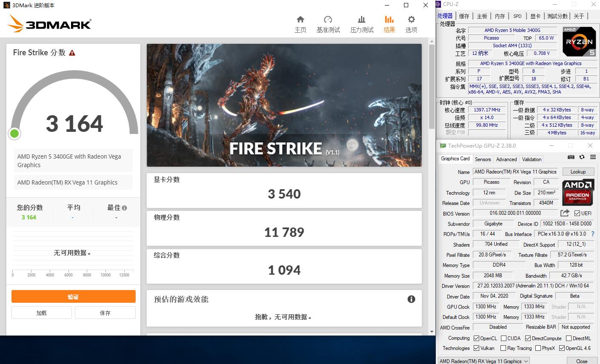Open the BIOS Version export dropdown arrow
Image resolution: width=600 pixels, height=364 pixels.
point(565,213)
